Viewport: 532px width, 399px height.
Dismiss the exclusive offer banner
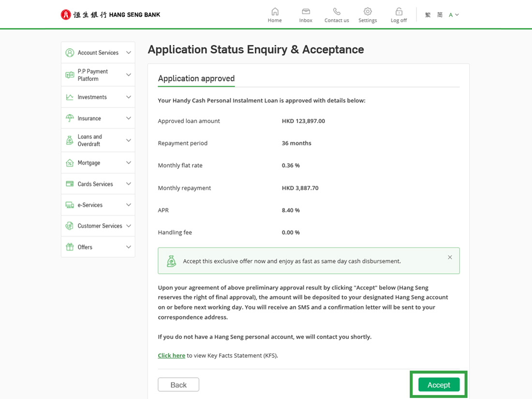coord(450,257)
